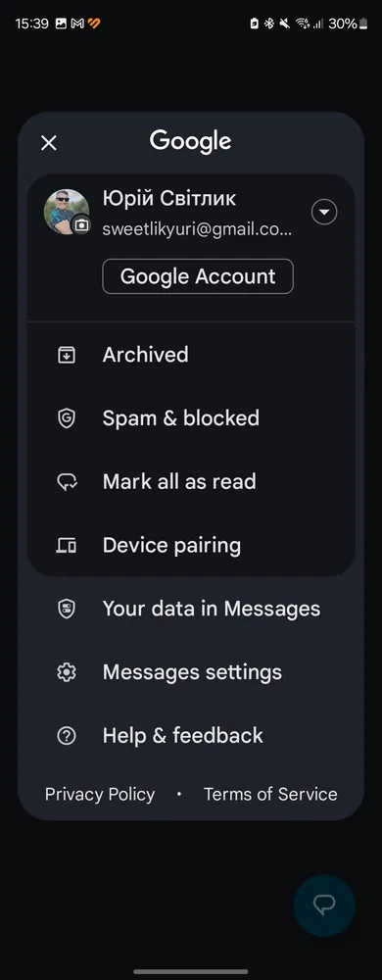
Task: Tap the Archived box icon
Action: (x=67, y=355)
